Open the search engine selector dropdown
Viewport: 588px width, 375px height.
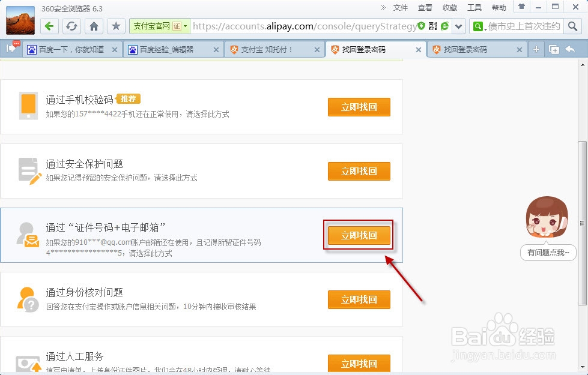[x=479, y=27]
